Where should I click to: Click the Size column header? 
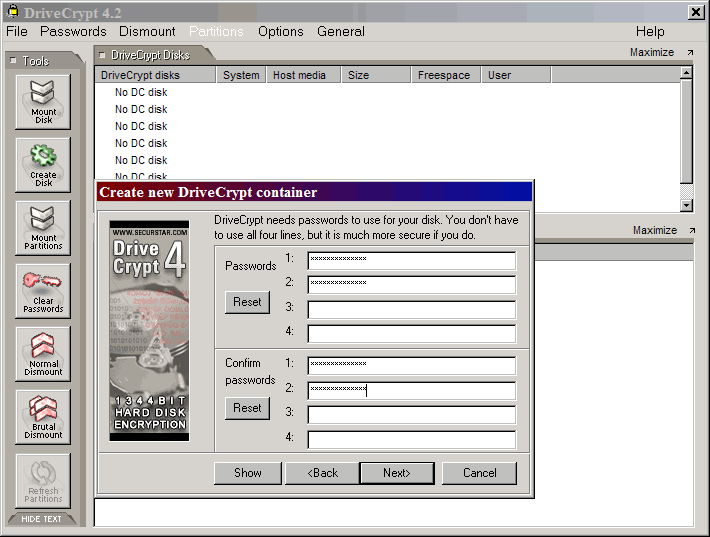[x=376, y=75]
